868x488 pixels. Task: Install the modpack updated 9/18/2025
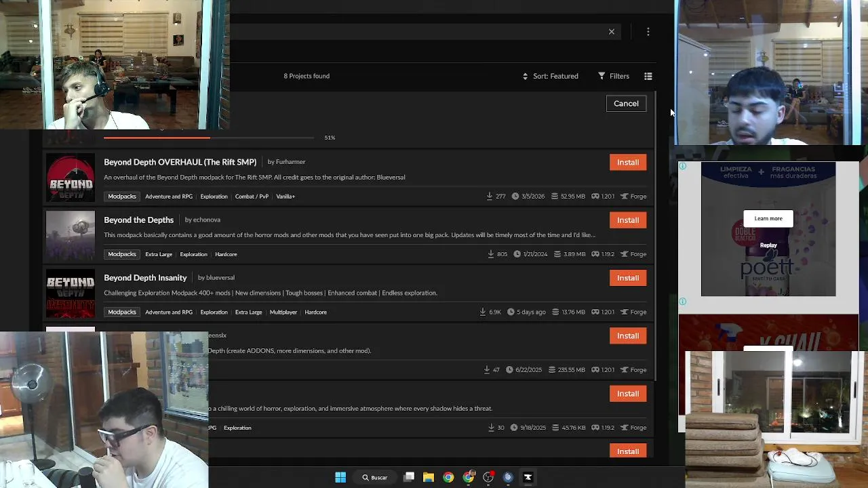pyautogui.click(x=628, y=393)
